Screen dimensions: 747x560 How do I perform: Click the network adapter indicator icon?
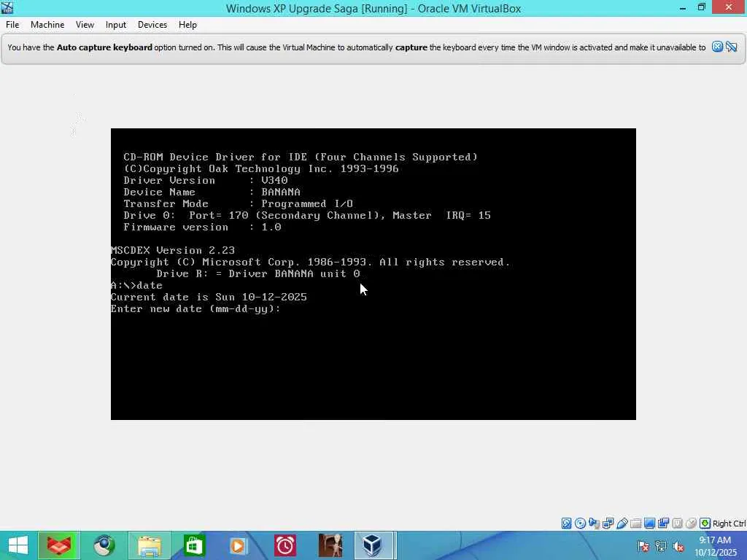point(608,524)
